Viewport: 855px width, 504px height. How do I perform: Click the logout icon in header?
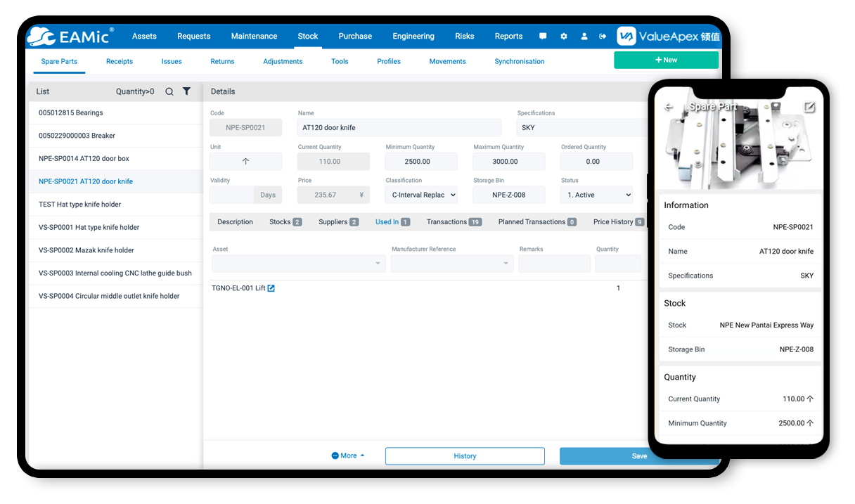[x=603, y=37]
